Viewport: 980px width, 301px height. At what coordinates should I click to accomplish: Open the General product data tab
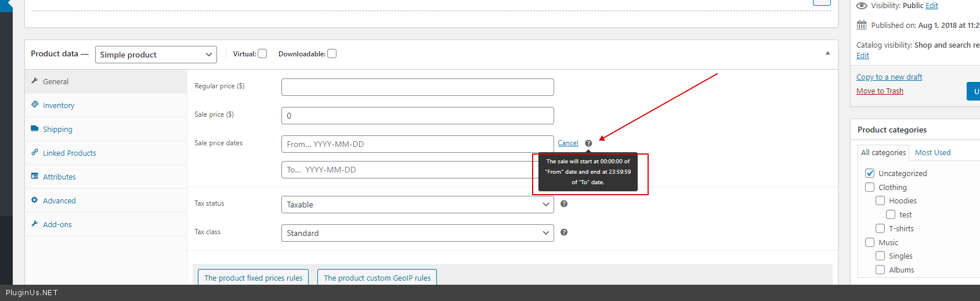click(106, 81)
